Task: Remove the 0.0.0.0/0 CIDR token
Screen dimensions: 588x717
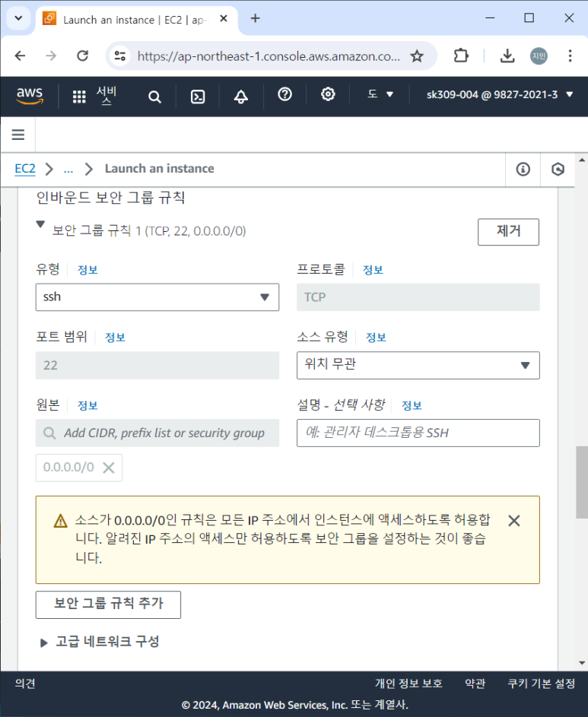Action: tap(109, 468)
